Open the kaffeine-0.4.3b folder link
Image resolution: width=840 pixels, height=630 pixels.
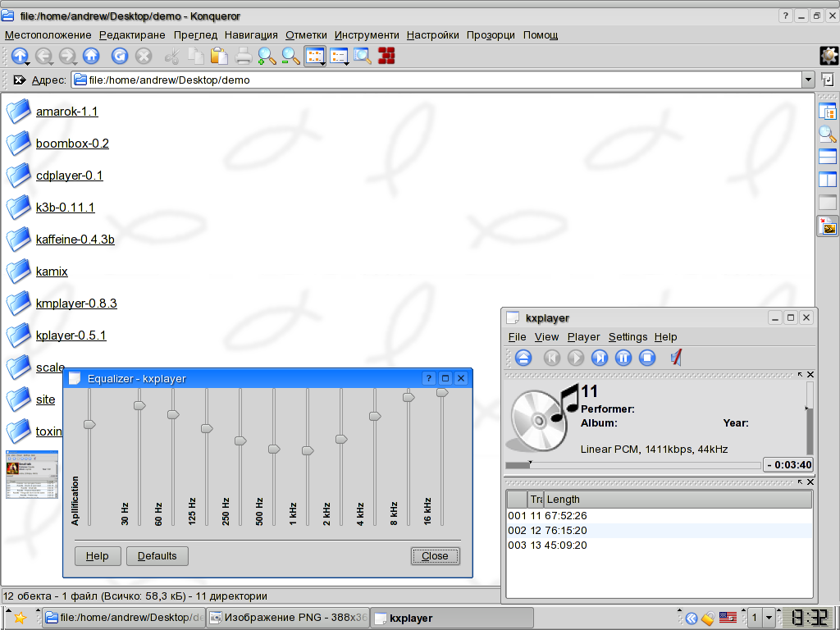[74, 240]
